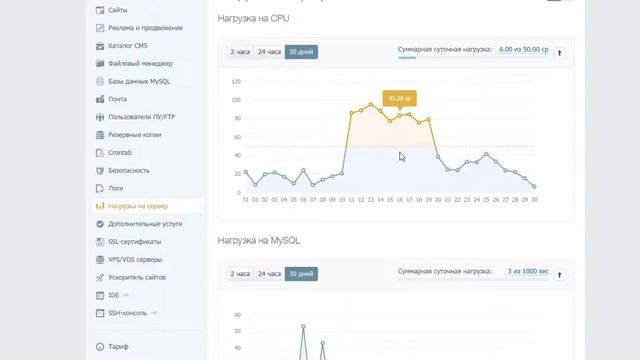Click the up arrow in MySQL load panel

560,275
